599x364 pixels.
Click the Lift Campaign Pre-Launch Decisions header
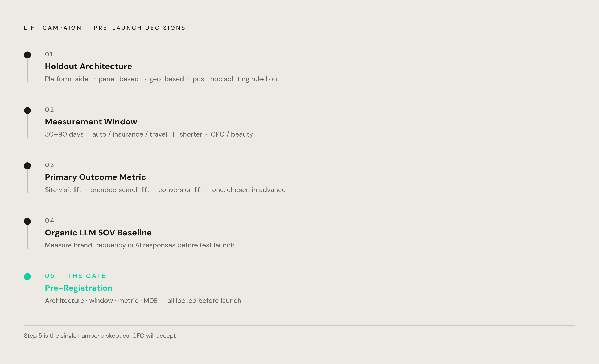coord(104,28)
